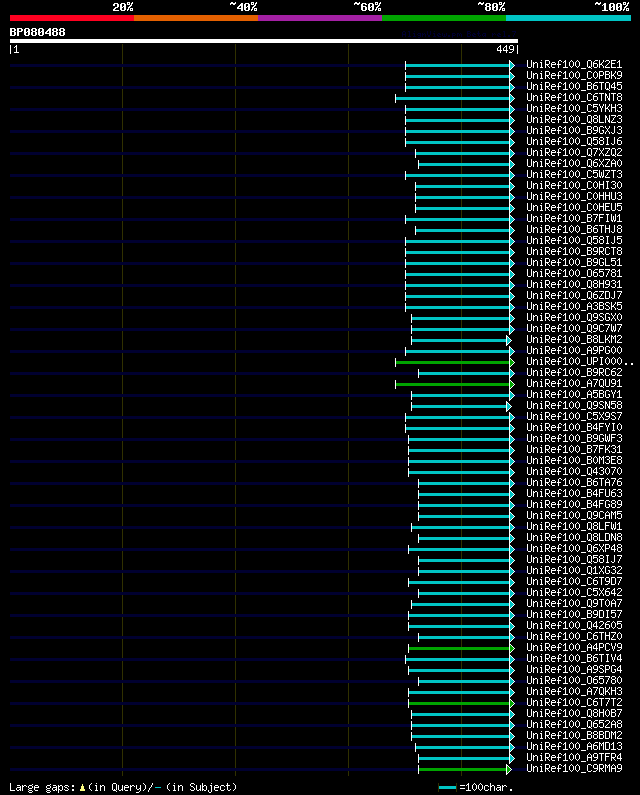Image resolution: width=640 pixels, height=795 pixels.
Task: Select hit label UniRef100_A3BSK5
Action: pos(574,306)
